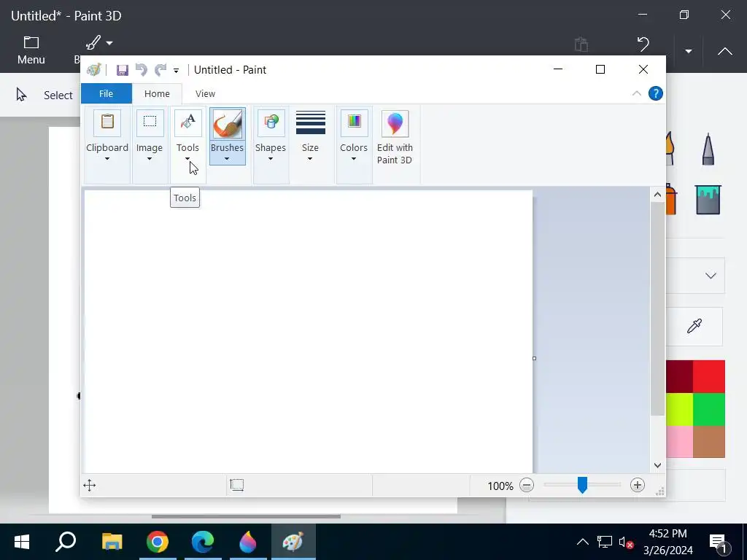Viewport: 747px width, 560px height.
Task: Choose the dark red swatch in Paint 3D
Action: click(x=679, y=377)
